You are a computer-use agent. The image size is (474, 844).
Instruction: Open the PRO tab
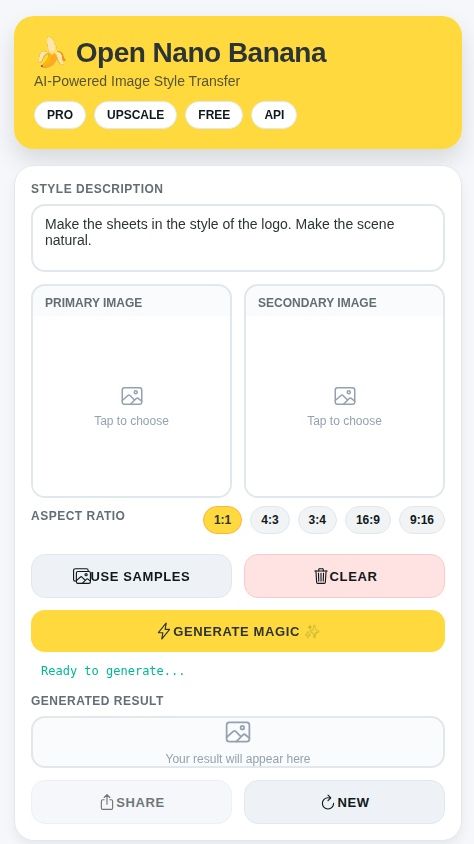point(60,115)
